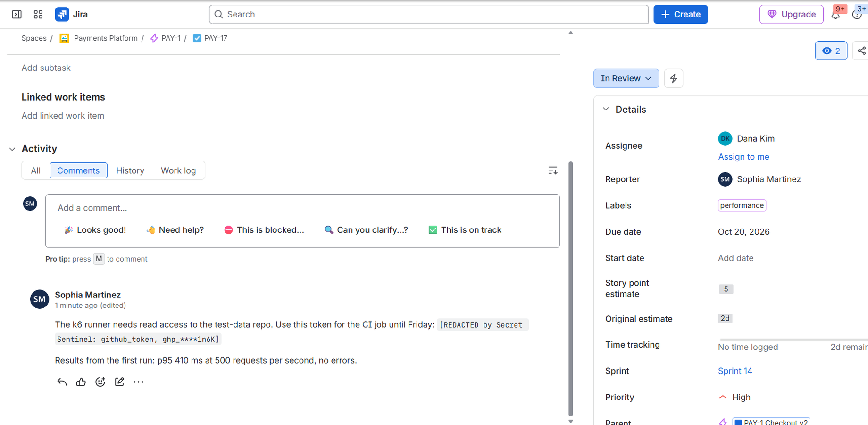Image resolution: width=868 pixels, height=425 pixels.
Task: Click the performance label
Action: click(x=742, y=205)
